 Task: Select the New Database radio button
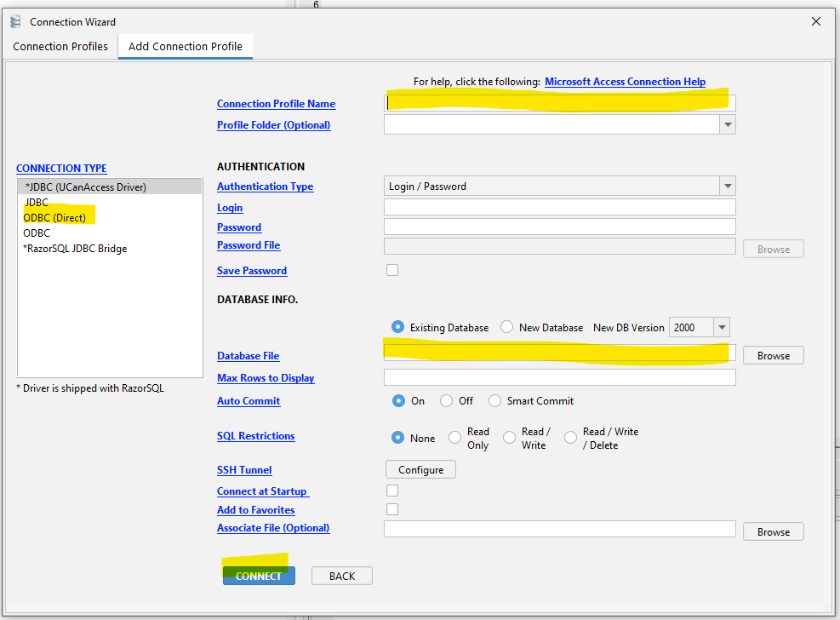point(506,327)
